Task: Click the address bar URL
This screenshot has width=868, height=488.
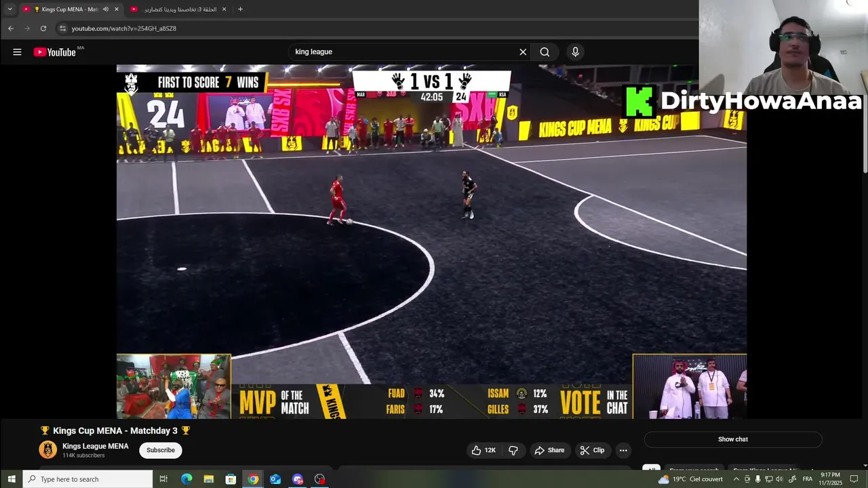Action: click(124, 28)
